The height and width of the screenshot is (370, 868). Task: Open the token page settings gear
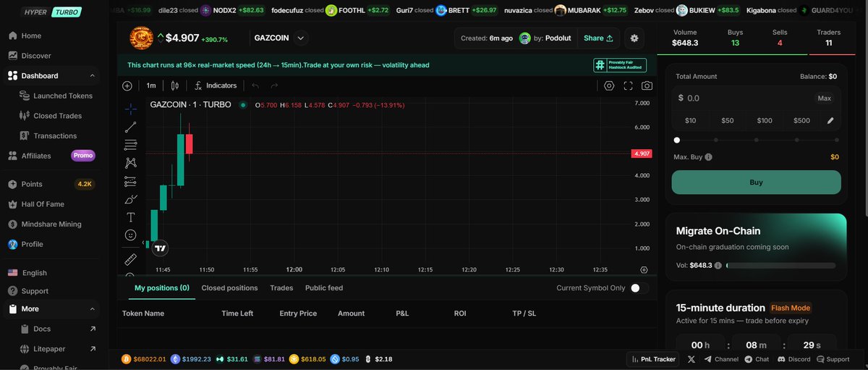(634, 38)
